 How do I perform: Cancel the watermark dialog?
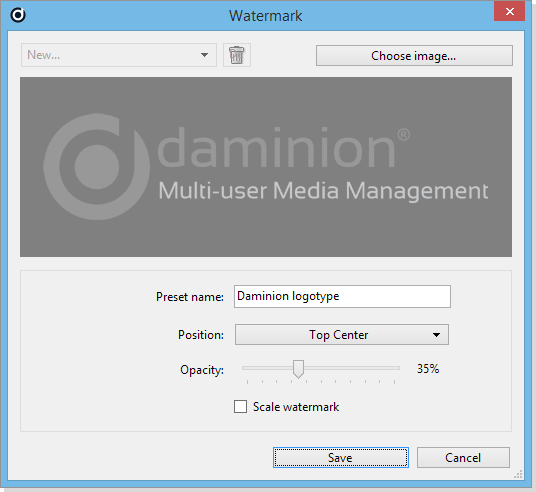coord(463,457)
